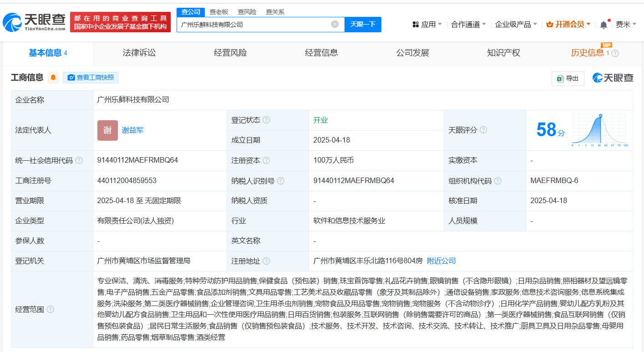
Task: Open the 知识产权 tab
Action: click(503, 52)
